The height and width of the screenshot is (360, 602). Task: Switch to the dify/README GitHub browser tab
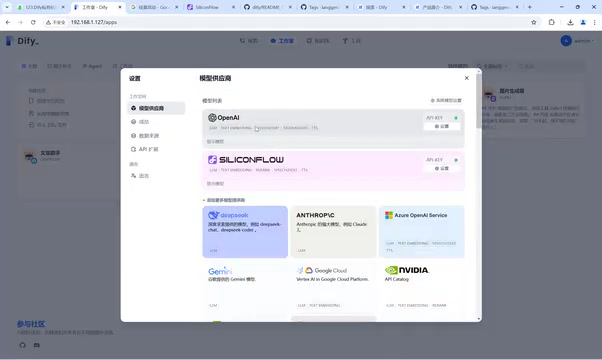tap(267, 7)
